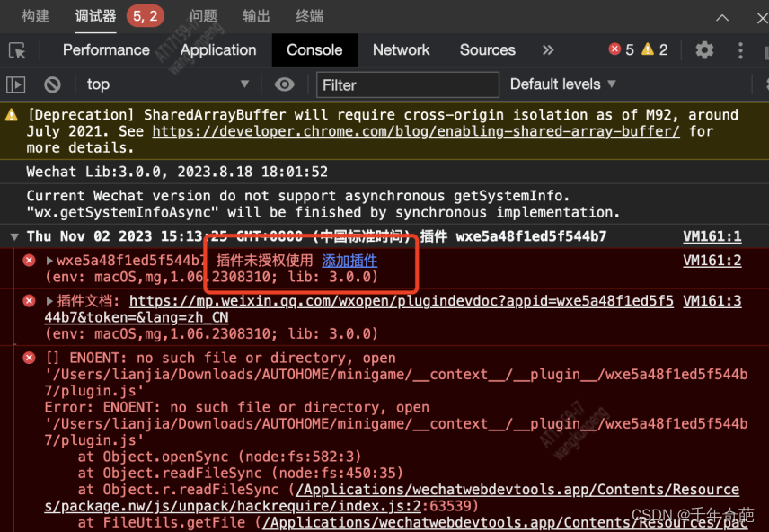Toggle the console sidebar panel
Screen dimensions: 769x532
tap(15, 84)
